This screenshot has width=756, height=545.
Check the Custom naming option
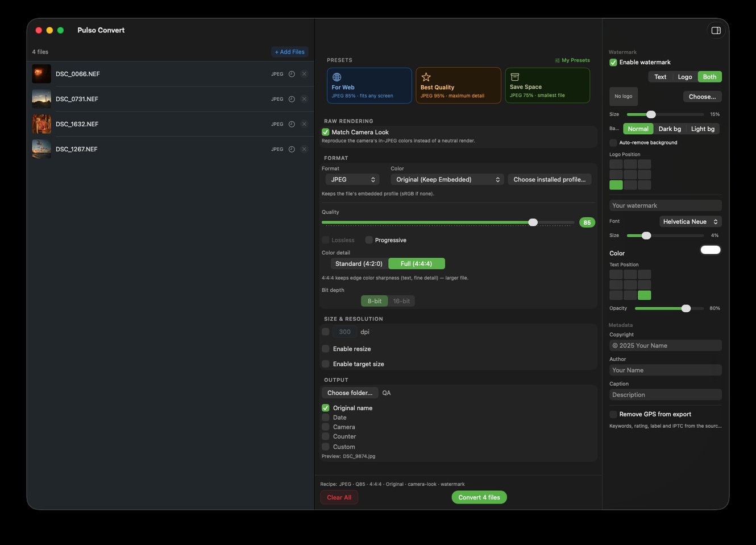tap(326, 447)
